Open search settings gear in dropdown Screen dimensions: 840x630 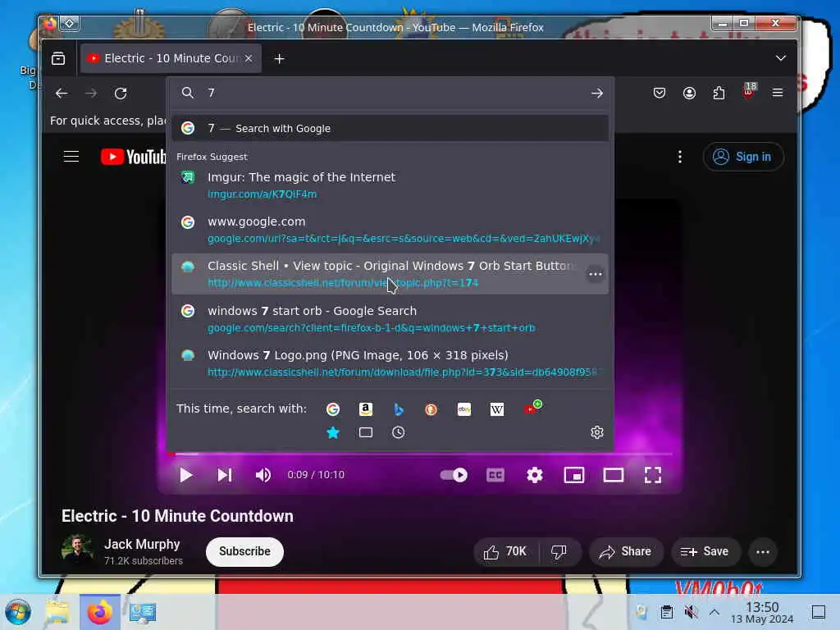point(597,432)
